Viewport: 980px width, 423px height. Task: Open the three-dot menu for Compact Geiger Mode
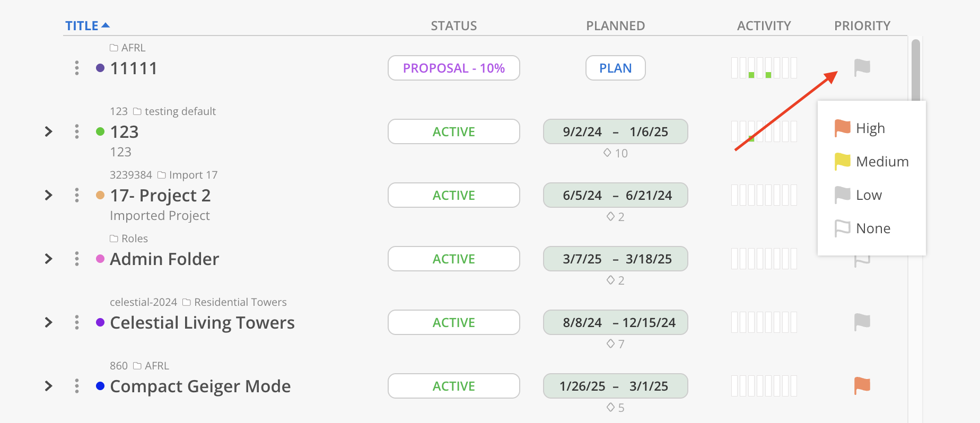pos(77,386)
